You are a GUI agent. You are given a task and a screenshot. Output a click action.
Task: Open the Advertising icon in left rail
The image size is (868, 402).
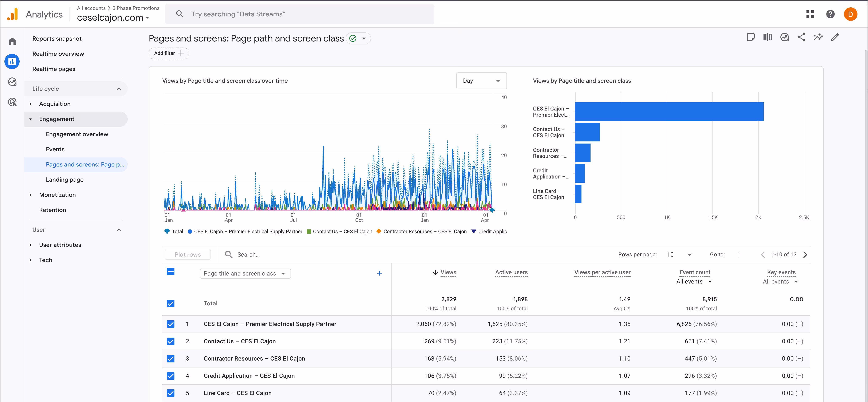[x=12, y=102]
